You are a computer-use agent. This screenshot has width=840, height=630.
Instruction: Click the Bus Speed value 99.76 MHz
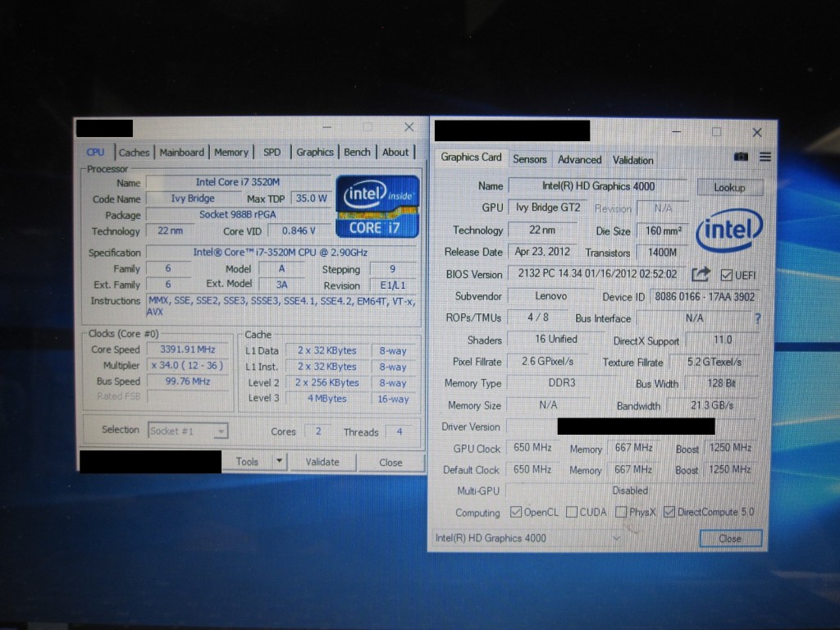188,381
